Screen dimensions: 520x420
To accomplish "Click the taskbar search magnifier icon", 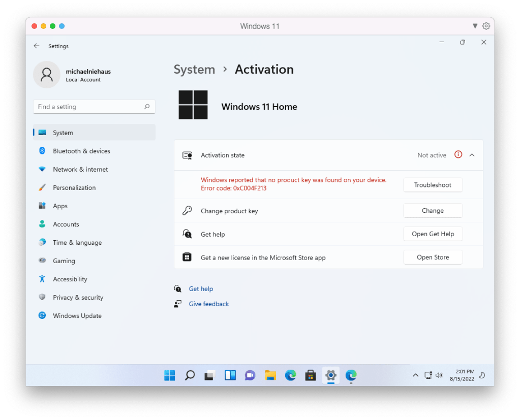I will point(190,375).
